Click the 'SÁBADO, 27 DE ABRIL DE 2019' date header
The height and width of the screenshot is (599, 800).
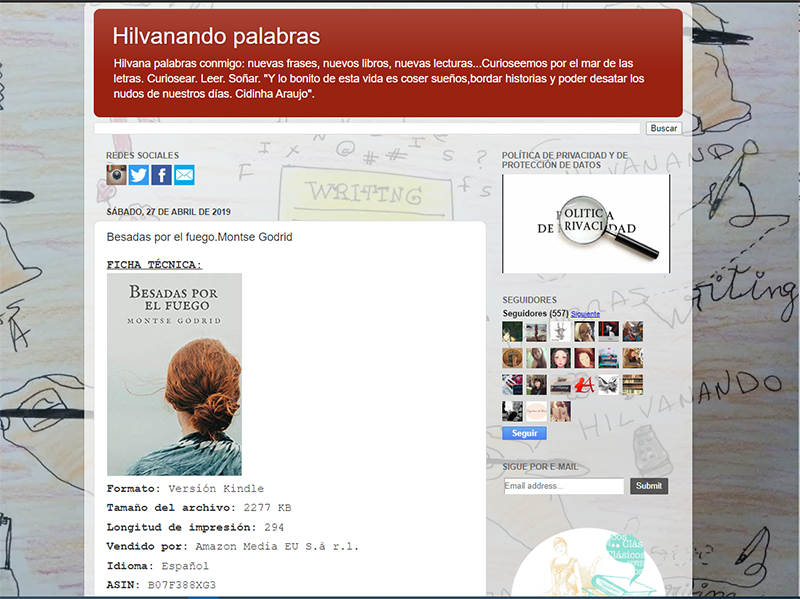(168, 212)
